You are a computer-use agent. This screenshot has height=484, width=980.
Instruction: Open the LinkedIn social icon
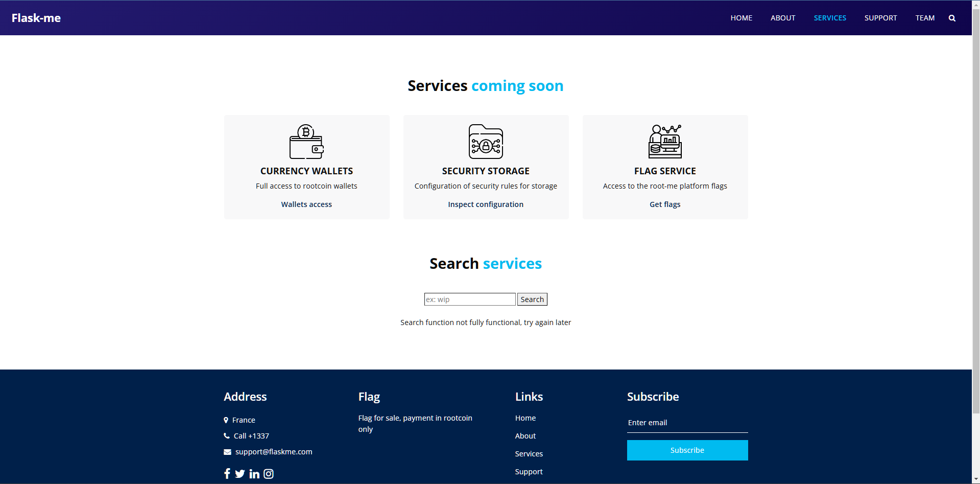click(254, 474)
